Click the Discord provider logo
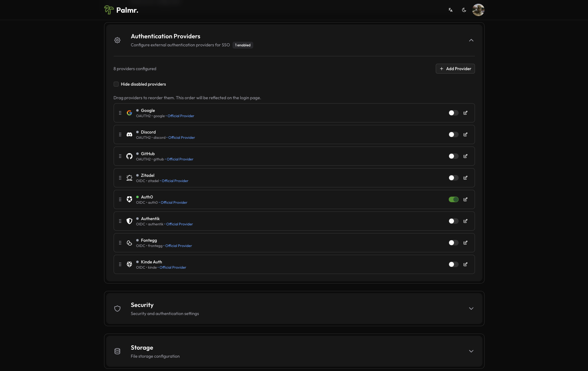The width and height of the screenshot is (588, 371). coord(129,134)
